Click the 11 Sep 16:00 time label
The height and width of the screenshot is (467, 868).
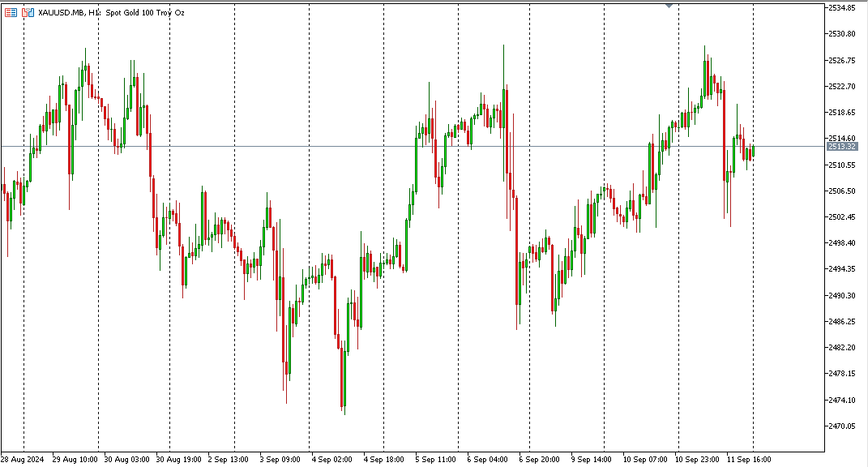[x=749, y=459]
